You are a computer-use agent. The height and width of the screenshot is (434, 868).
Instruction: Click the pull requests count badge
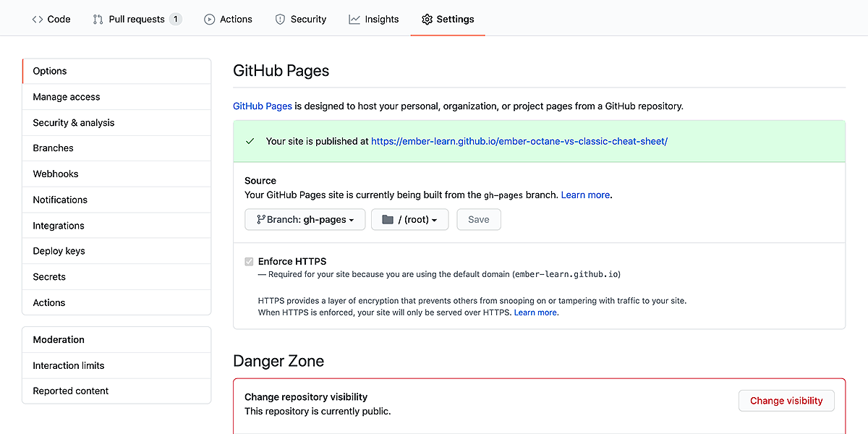(x=176, y=19)
